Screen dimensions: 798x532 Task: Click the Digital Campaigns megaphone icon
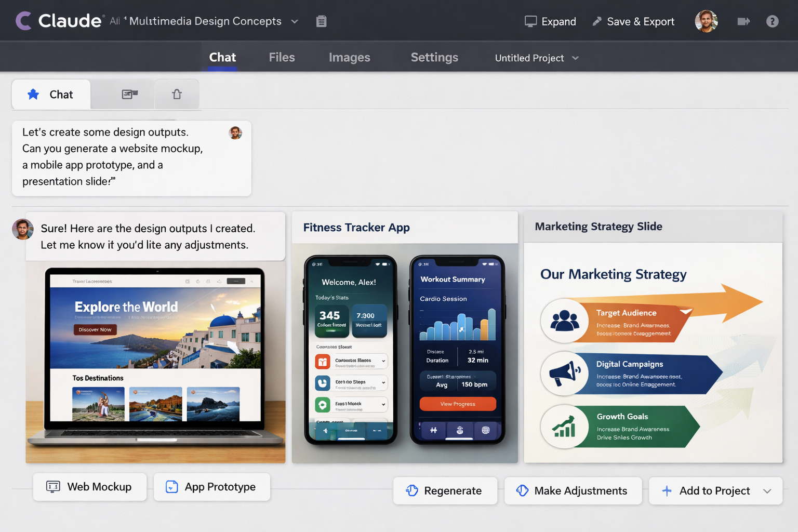[564, 373]
